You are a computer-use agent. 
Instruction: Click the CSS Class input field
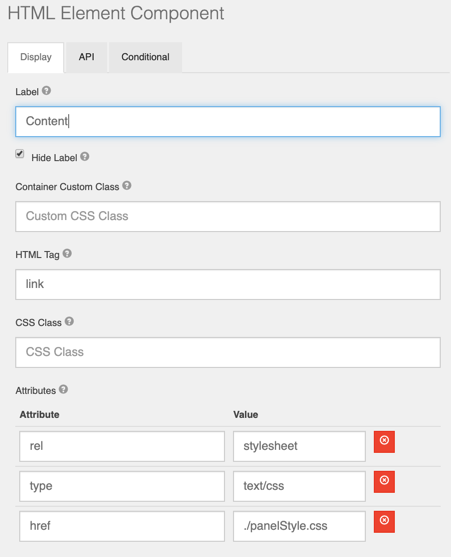[x=228, y=352]
